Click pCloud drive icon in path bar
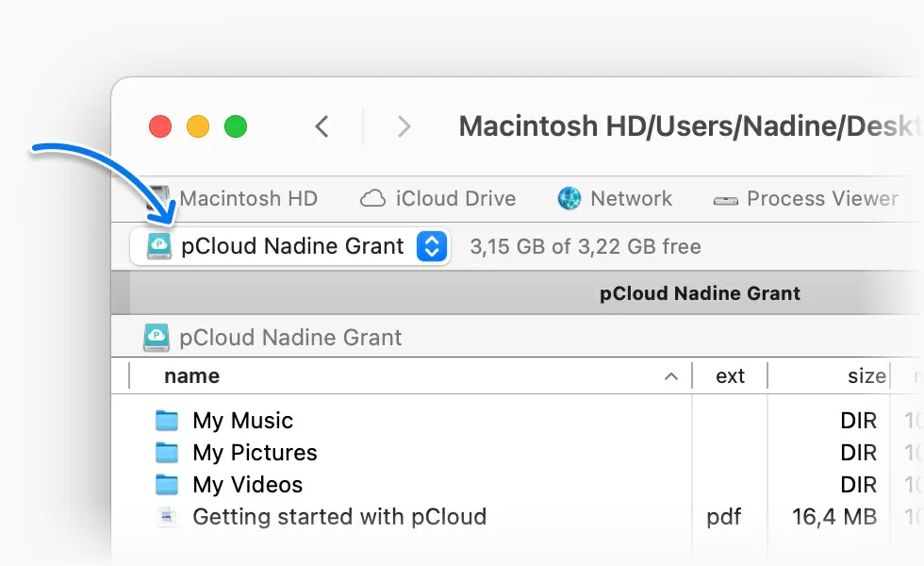 [x=156, y=337]
